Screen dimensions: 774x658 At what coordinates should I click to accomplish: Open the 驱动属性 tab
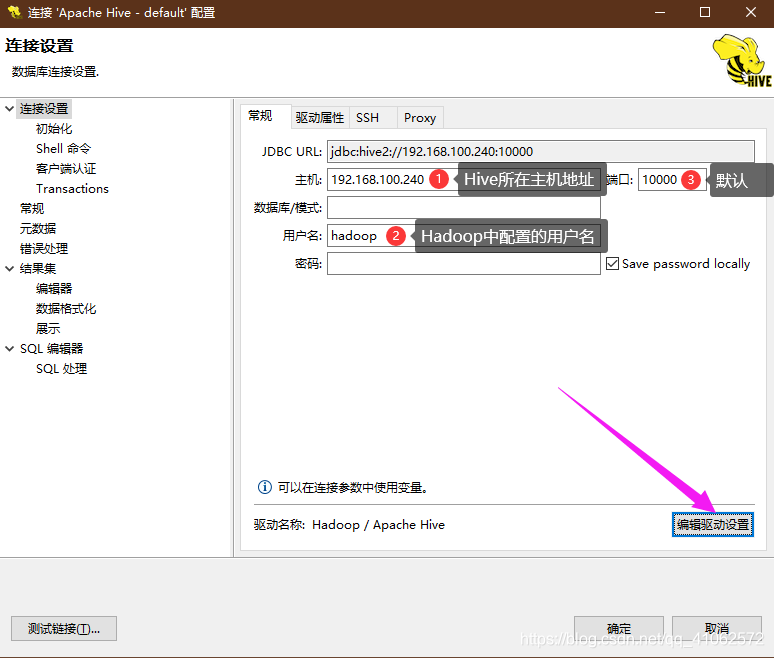(319, 117)
